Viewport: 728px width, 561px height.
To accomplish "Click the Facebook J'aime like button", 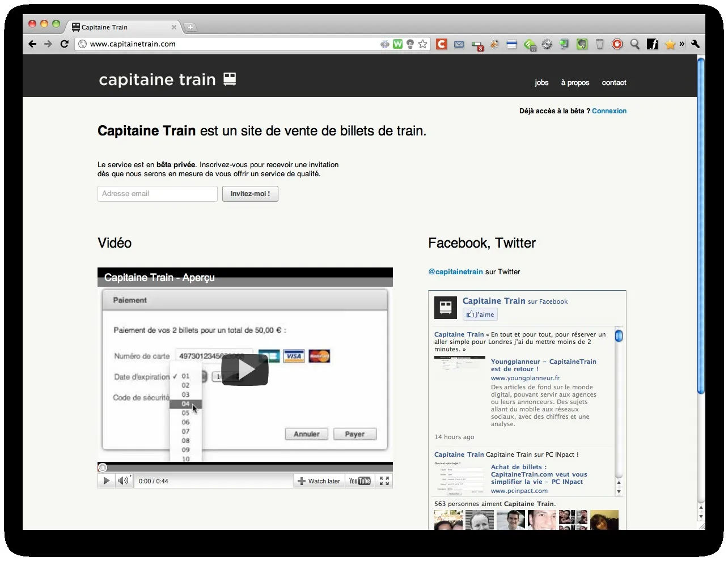I will tap(480, 314).
